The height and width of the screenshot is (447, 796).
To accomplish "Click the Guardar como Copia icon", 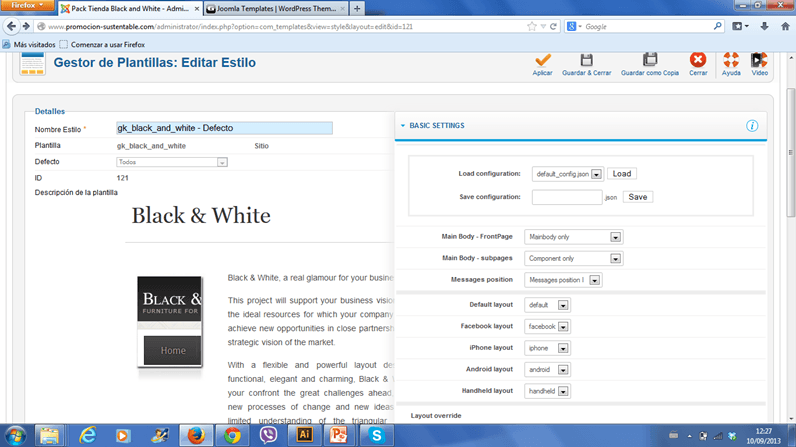I will [650, 60].
